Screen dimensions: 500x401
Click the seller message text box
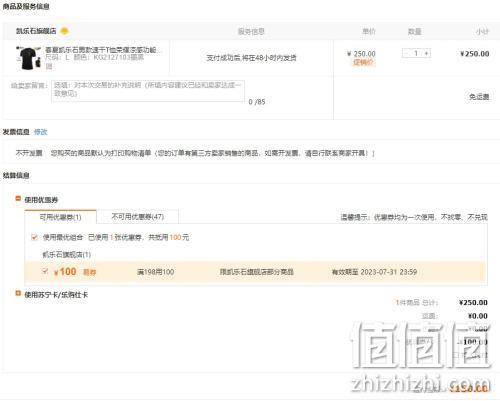pyautogui.click(x=148, y=91)
